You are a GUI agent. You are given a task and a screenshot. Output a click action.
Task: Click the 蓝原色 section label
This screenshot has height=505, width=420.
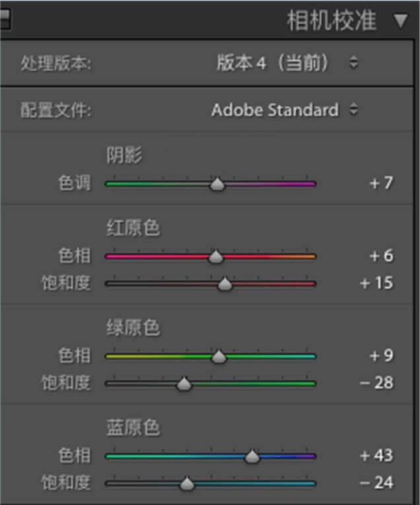tap(133, 428)
